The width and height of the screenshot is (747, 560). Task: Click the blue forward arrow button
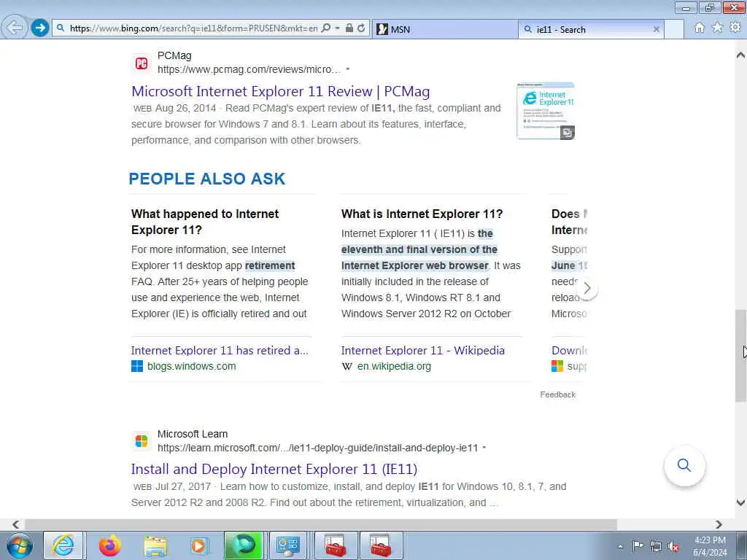[40, 28]
